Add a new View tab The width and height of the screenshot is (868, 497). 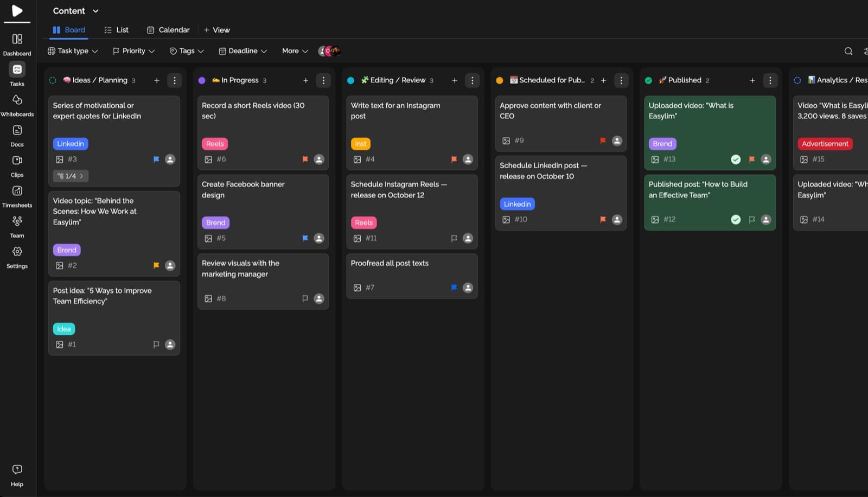point(216,30)
